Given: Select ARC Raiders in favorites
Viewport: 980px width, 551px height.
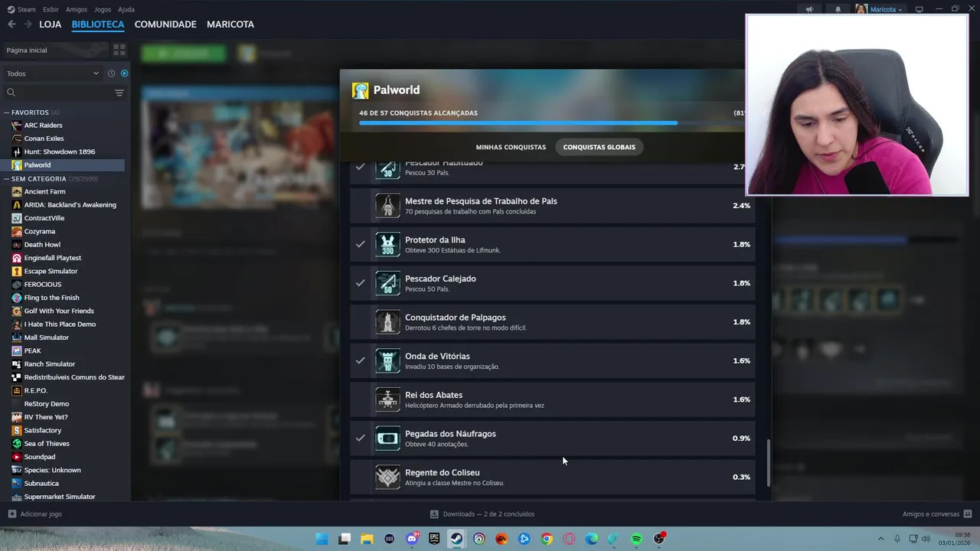Looking at the screenshot, I should pos(43,126).
